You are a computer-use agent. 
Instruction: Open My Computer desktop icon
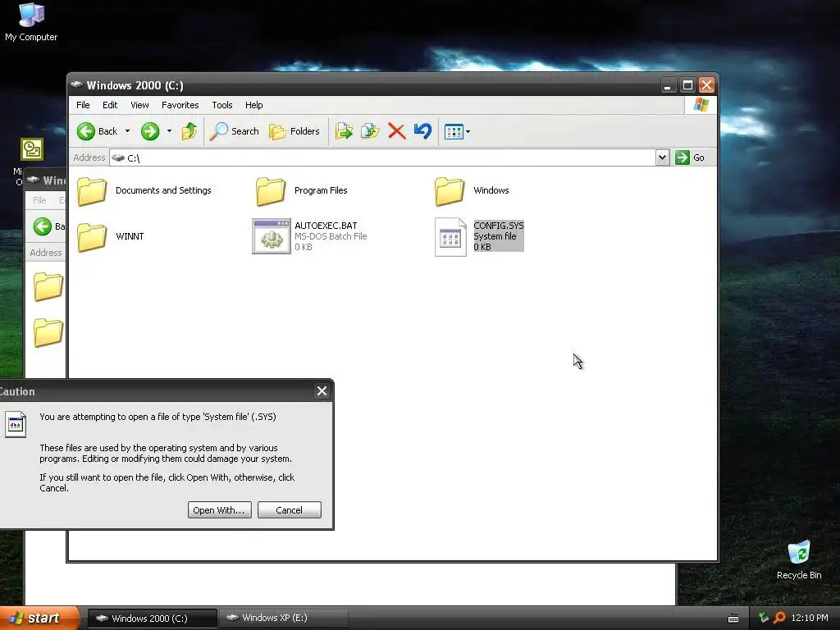tap(31, 22)
